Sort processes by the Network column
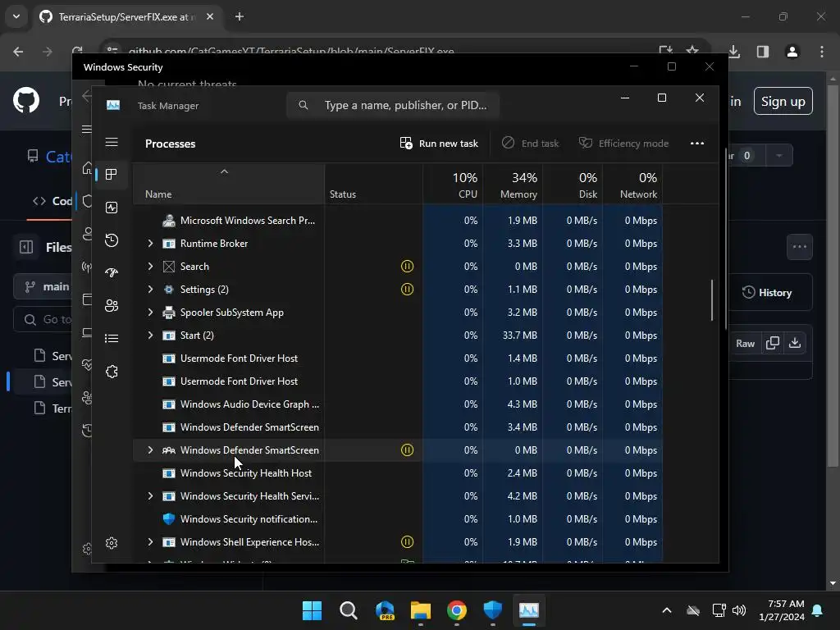840x630 pixels. point(632,184)
